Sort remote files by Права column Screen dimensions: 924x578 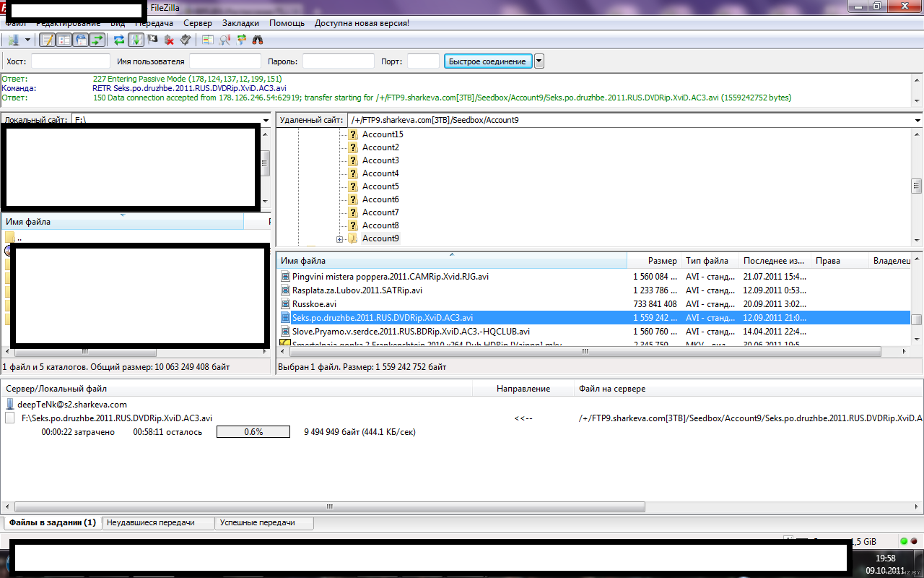coord(840,261)
